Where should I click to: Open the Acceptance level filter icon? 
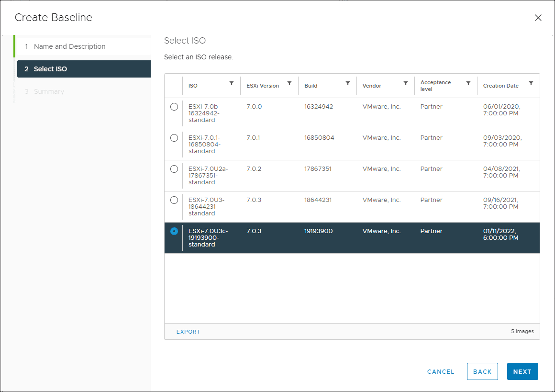click(468, 83)
